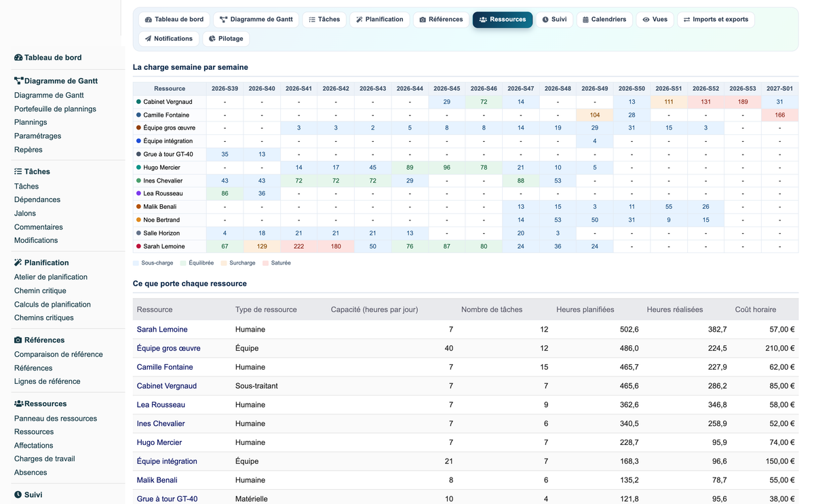Viewport: 814px width, 504px height.
Task: Open Cabinet Vergnaud resource link
Action: pyautogui.click(x=167, y=386)
